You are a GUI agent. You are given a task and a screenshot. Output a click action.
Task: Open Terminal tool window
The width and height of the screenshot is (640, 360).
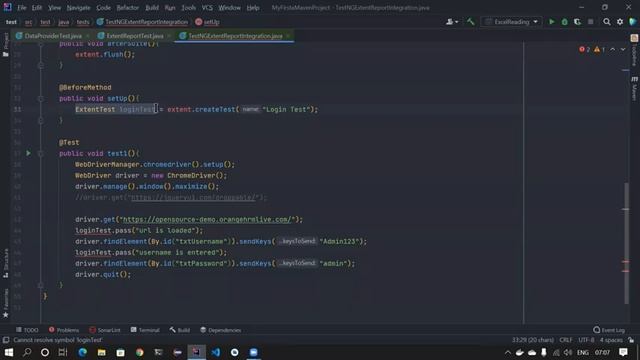pos(145,330)
